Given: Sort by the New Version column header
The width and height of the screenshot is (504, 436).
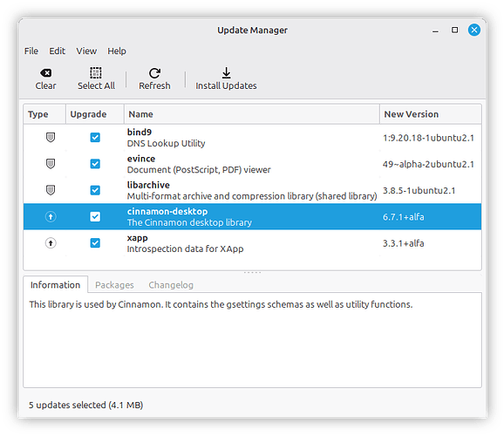Looking at the screenshot, I should pos(431,114).
